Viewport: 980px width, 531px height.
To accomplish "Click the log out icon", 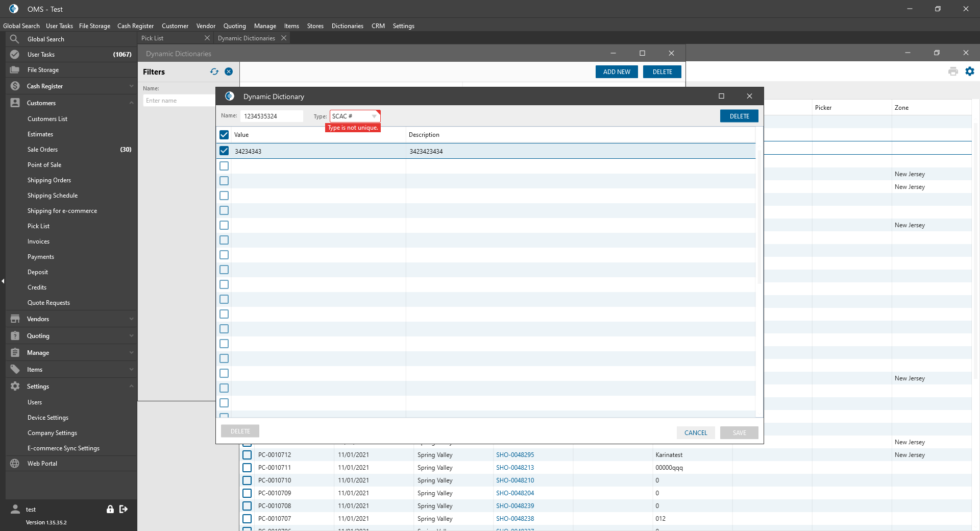I will [x=124, y=509].
